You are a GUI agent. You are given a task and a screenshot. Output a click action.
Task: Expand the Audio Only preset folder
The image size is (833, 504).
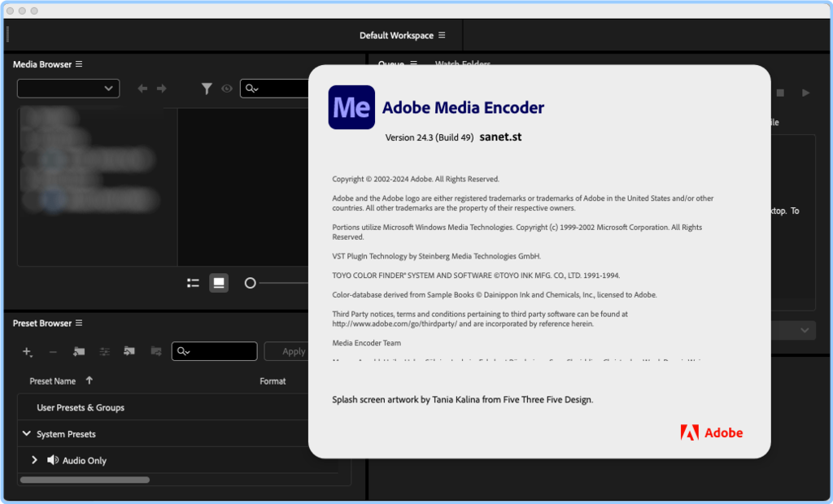tap(34, 460)
